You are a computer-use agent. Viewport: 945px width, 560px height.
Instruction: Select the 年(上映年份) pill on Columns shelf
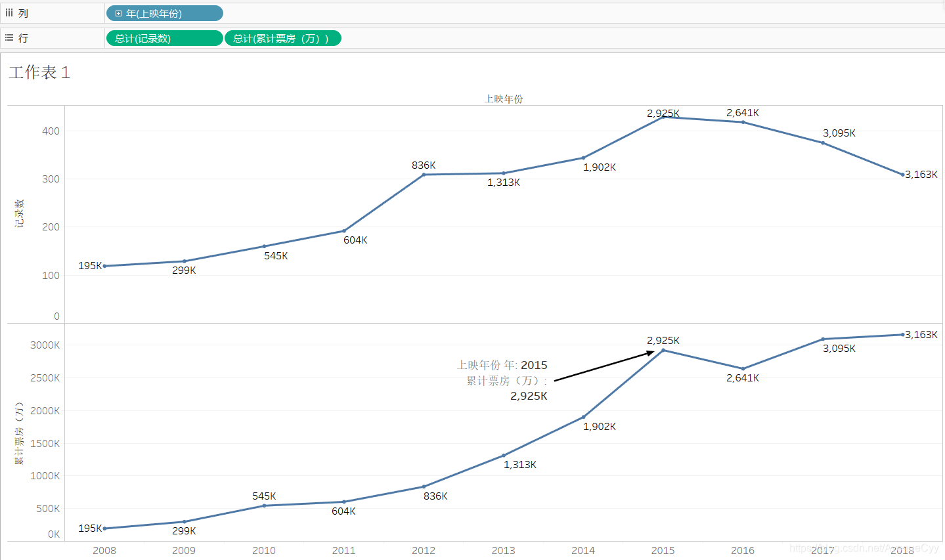click(x=165, y=13)
